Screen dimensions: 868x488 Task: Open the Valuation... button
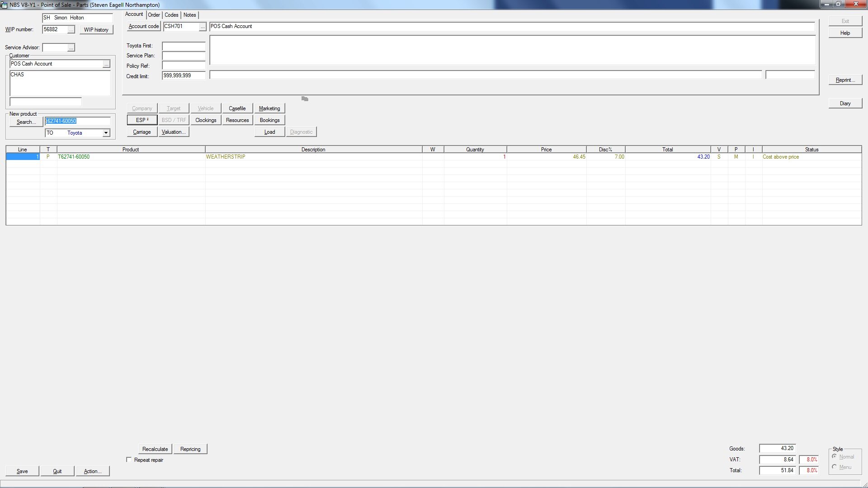(x=174, y=132)
